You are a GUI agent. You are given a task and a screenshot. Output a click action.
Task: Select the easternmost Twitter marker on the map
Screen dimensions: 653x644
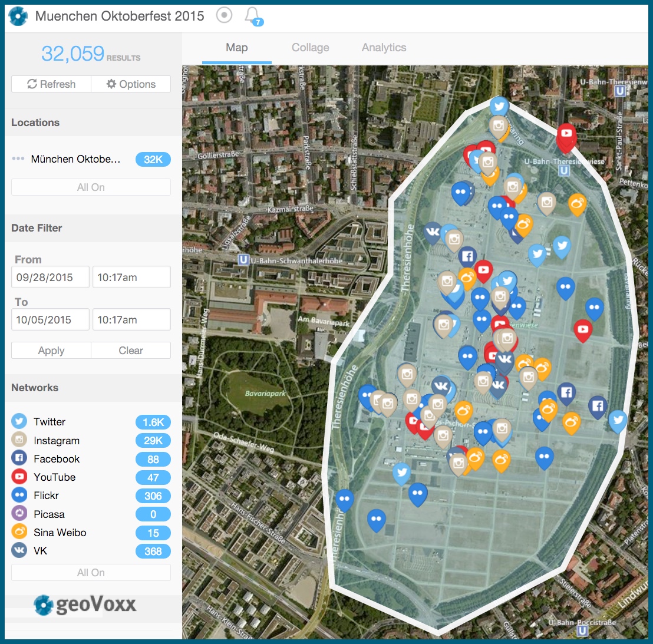(x=618, y=421)
